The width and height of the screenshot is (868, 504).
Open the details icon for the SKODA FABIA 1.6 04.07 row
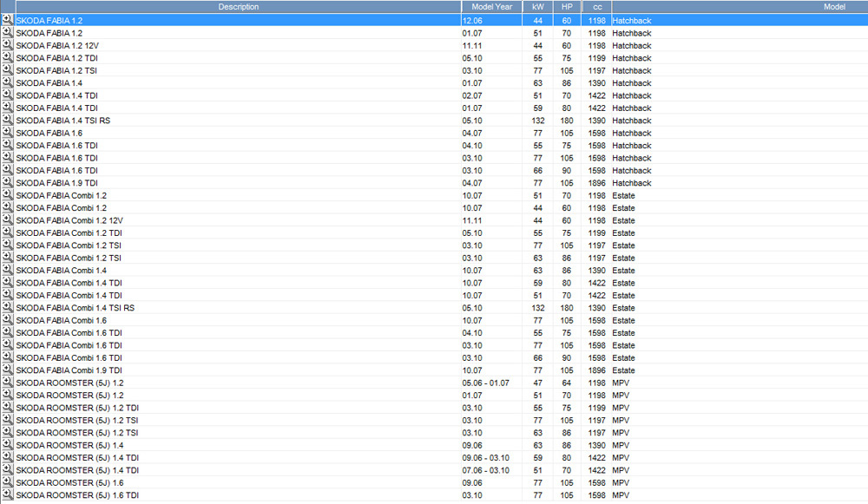7,132
